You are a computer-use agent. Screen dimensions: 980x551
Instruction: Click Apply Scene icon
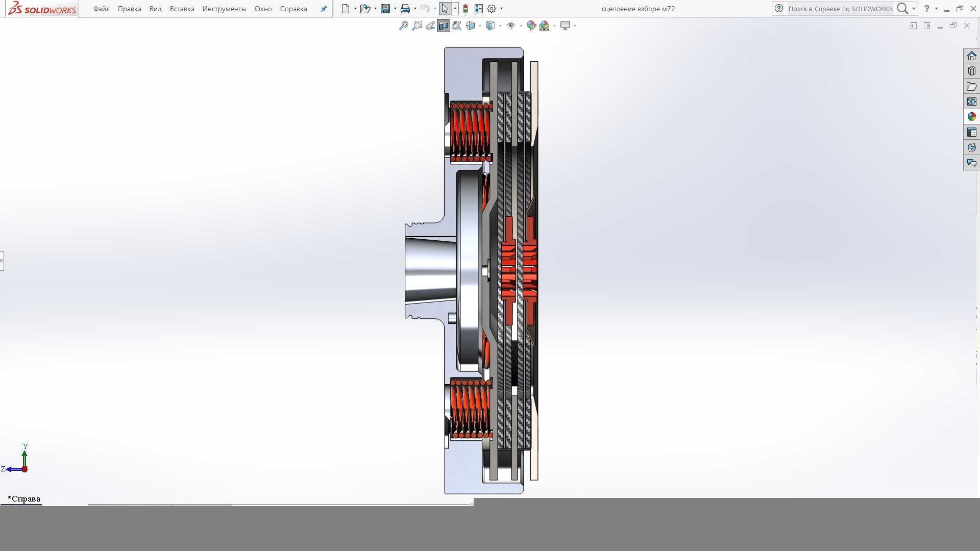click(545, 26)
